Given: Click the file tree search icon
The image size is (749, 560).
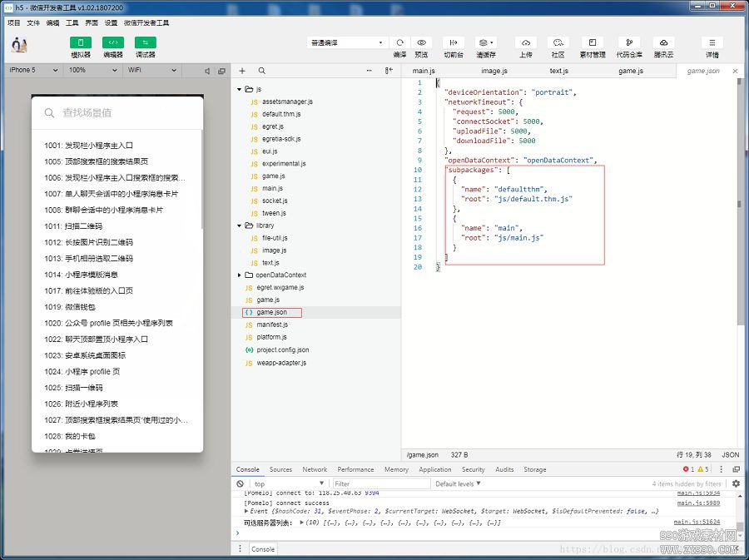Looking at the screenshot, I should coord(262,71).
